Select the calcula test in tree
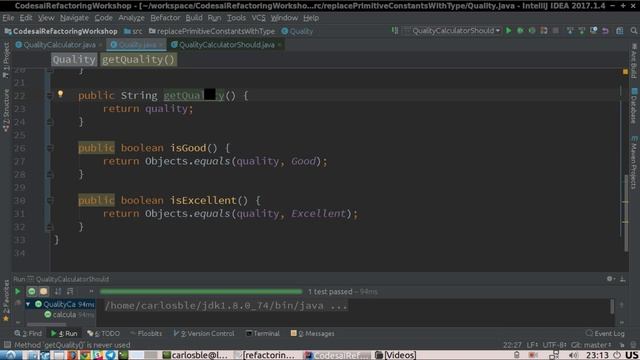 pos(64,315)
